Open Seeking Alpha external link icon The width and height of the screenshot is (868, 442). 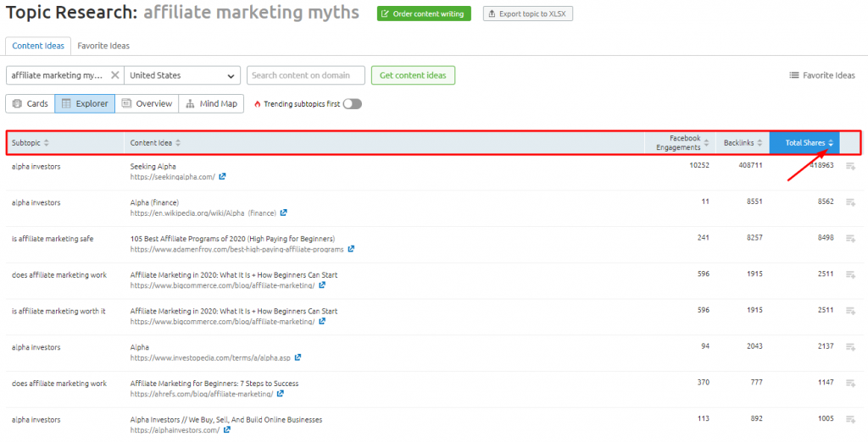223,176
